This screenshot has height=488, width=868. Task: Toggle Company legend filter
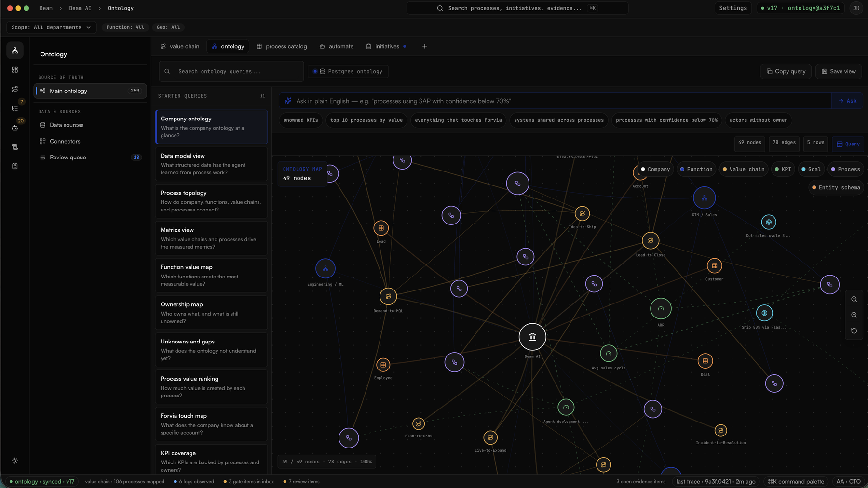click(655, 169)
